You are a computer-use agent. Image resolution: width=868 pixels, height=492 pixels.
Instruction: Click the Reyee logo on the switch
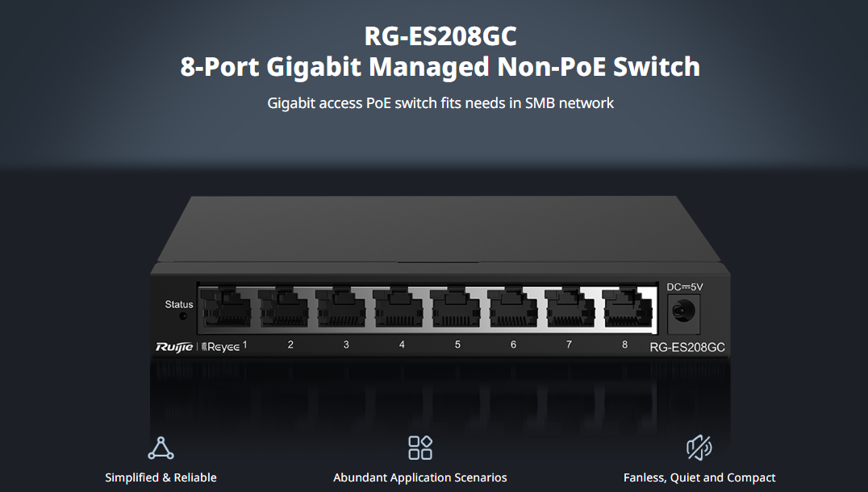(x=220, y=347)
